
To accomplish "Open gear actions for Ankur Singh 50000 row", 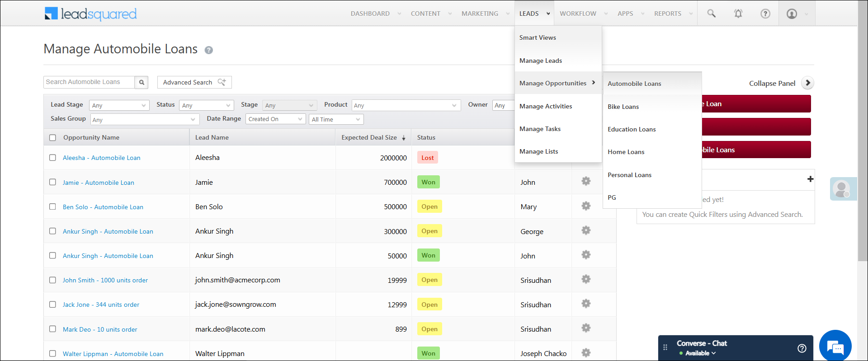I will coord(586,255).
